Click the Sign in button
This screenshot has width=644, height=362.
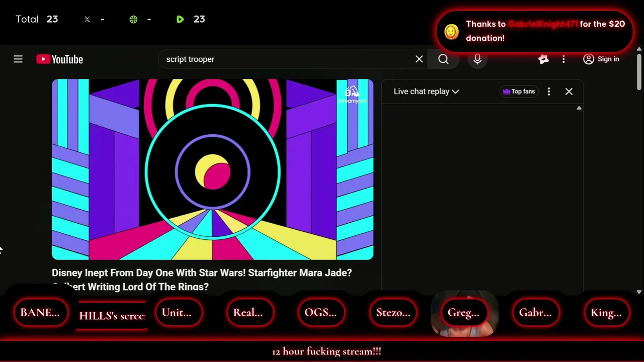(601, 59)
